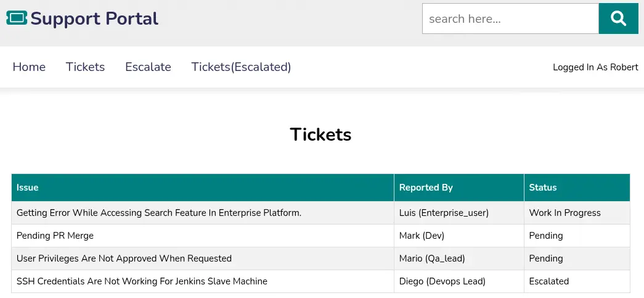Click the Support Portal title text
The image size is (644, 298).
point(94,19)
